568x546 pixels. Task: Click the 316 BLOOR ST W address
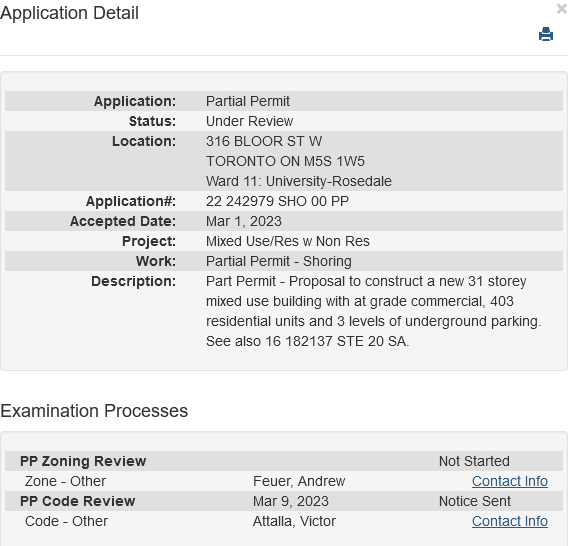coord(264,141)
